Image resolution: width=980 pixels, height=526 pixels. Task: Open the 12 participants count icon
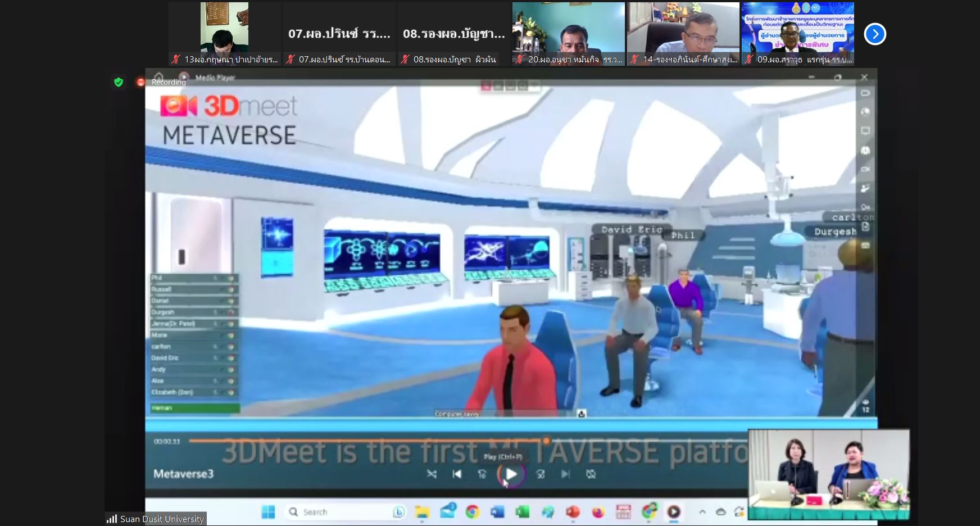coord(865,405)
